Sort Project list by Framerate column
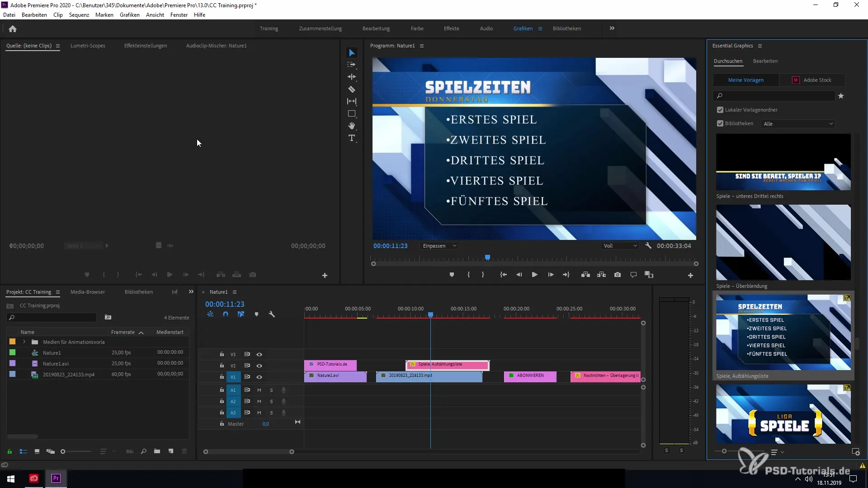The width and height of the screenshot is (868, 488). [x=123, y=332]
